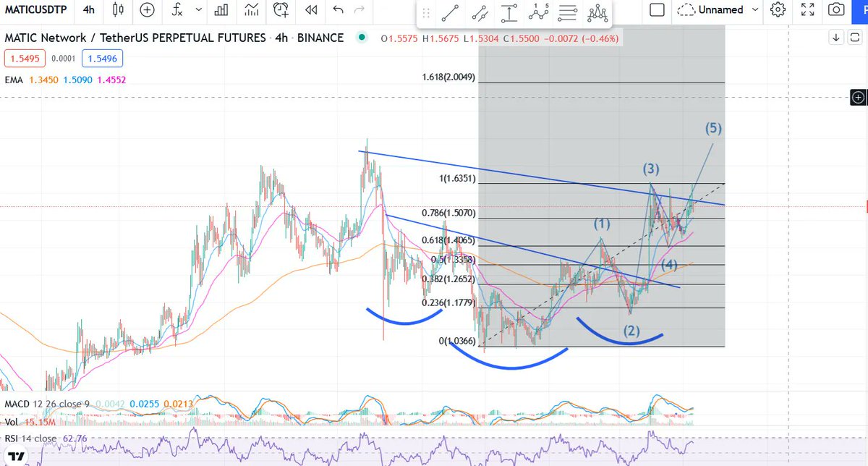Open the indicators fx menu

click(x=176, y=10)
